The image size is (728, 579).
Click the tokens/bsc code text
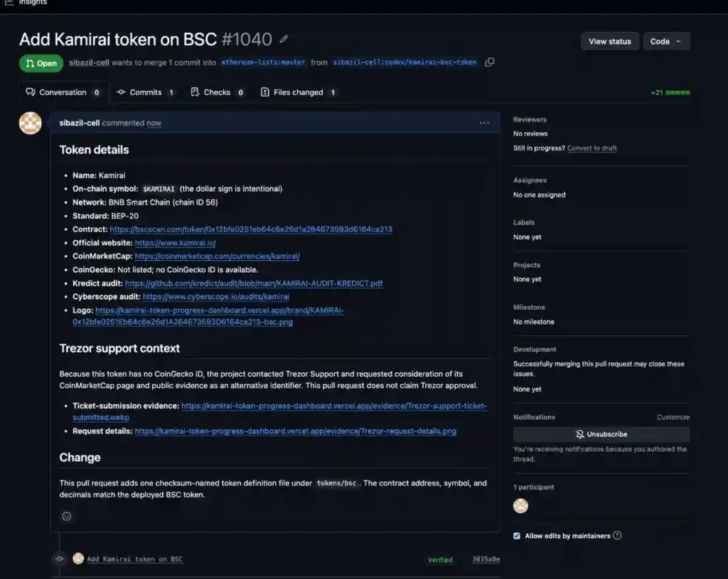336,483
